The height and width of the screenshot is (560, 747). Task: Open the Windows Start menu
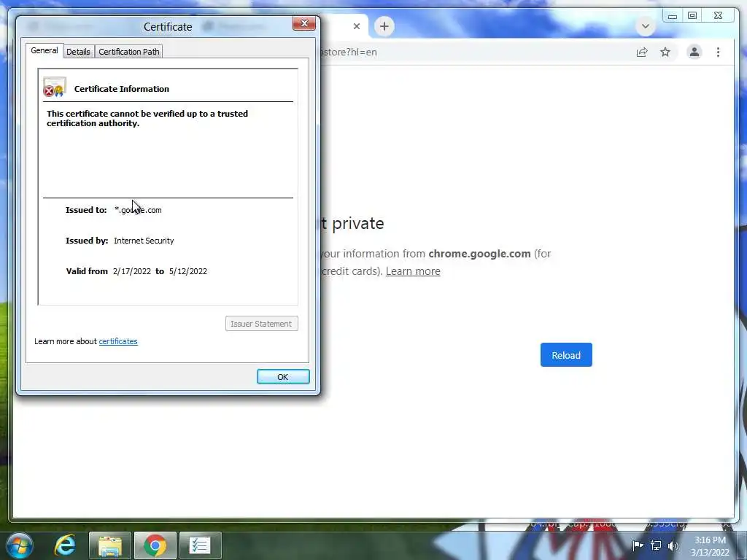click(x=19, y=545)
